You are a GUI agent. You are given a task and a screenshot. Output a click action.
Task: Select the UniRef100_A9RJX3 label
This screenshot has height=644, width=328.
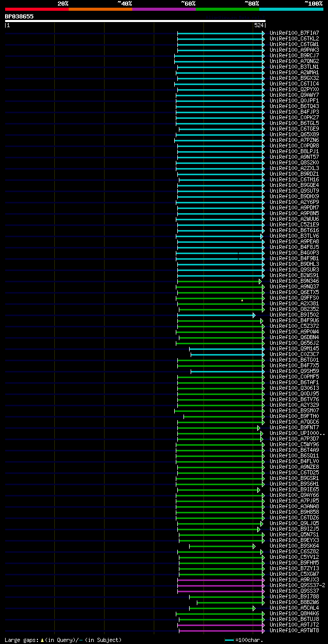(x=294, y=579)
